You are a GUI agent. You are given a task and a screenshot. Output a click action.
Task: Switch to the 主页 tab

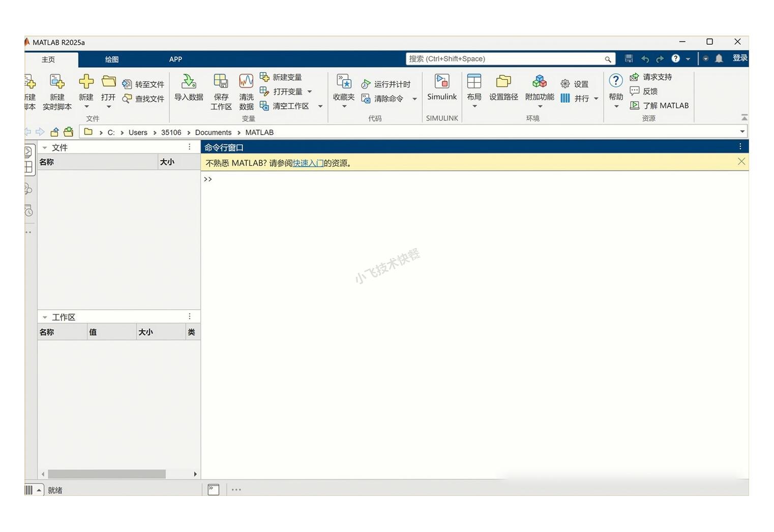[x=48, y=59]
